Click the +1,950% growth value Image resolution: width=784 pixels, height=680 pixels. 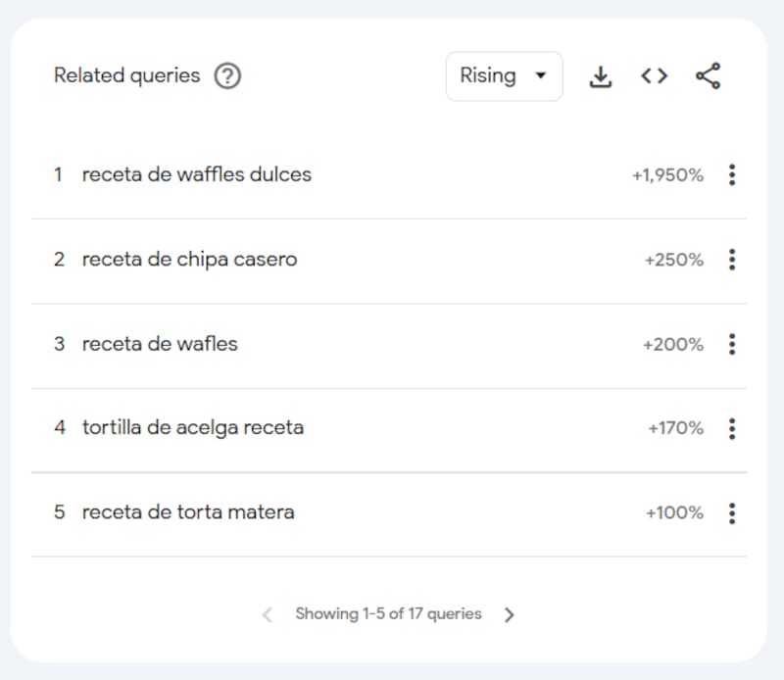pyautogui.click(x=667, y=175)
